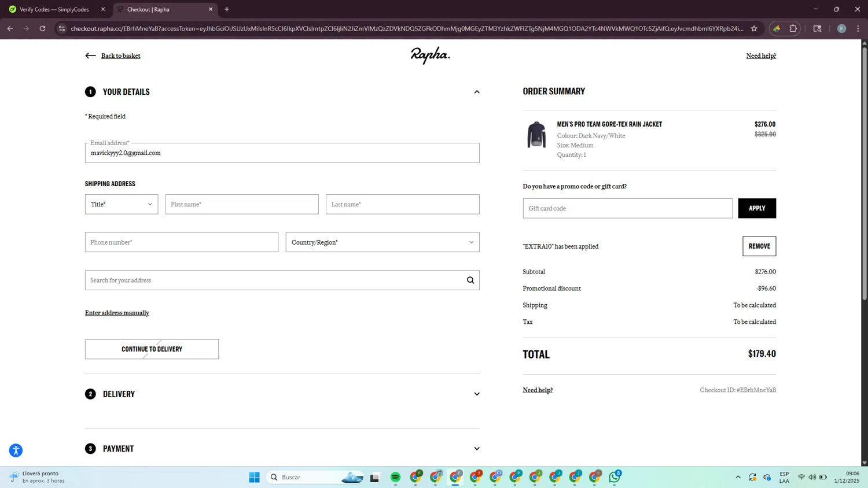Close the Checkout Rapha tab
Image resolution: width=868 pixels, height=488 pixels.
point(211,9)
